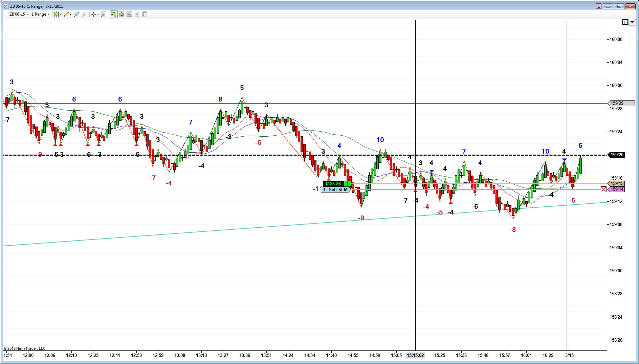Viewport: 639px width, 364px height.
Task: Open the 1 Range interval dropdown
Action: point(41,14)
